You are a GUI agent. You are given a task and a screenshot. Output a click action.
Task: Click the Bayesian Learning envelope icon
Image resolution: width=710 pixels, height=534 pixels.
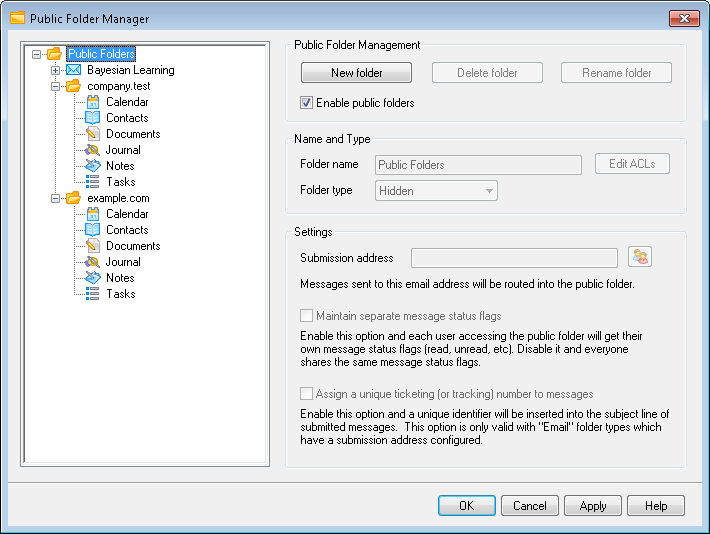(74, 70)
